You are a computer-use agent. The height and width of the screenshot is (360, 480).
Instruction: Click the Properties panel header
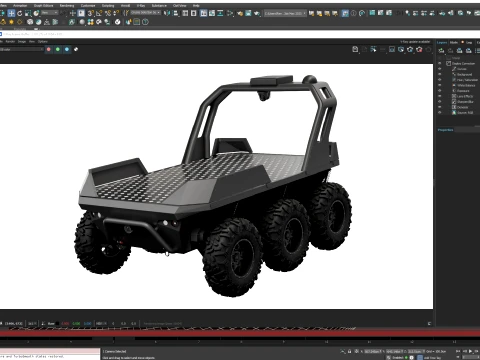click(x=445, y=130)
